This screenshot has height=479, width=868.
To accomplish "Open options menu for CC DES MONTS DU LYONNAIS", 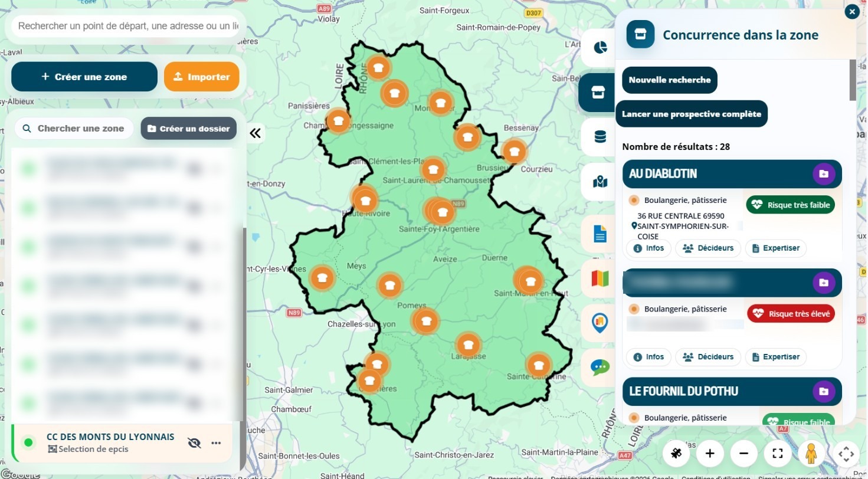I will point(216,443).
